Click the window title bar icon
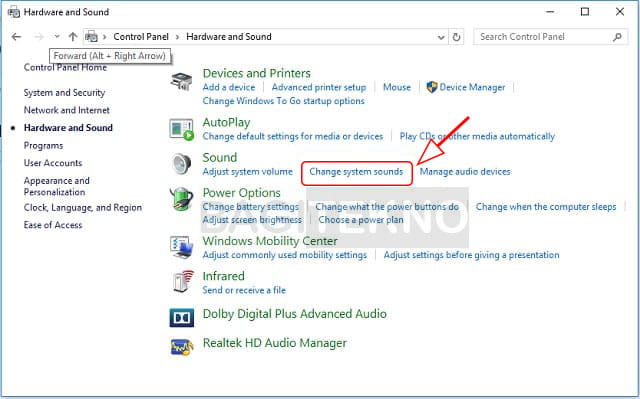Image resolution: width=640 pixels, height=399 pixels. [x=13, y=12]
